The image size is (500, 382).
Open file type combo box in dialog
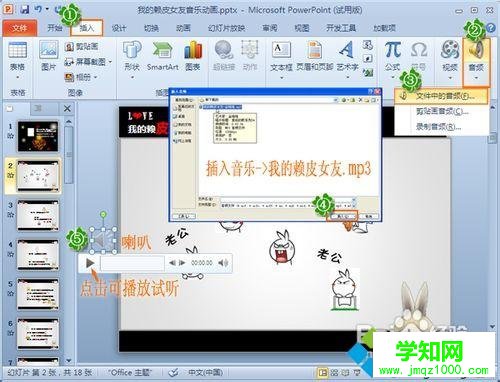point(288,206)
